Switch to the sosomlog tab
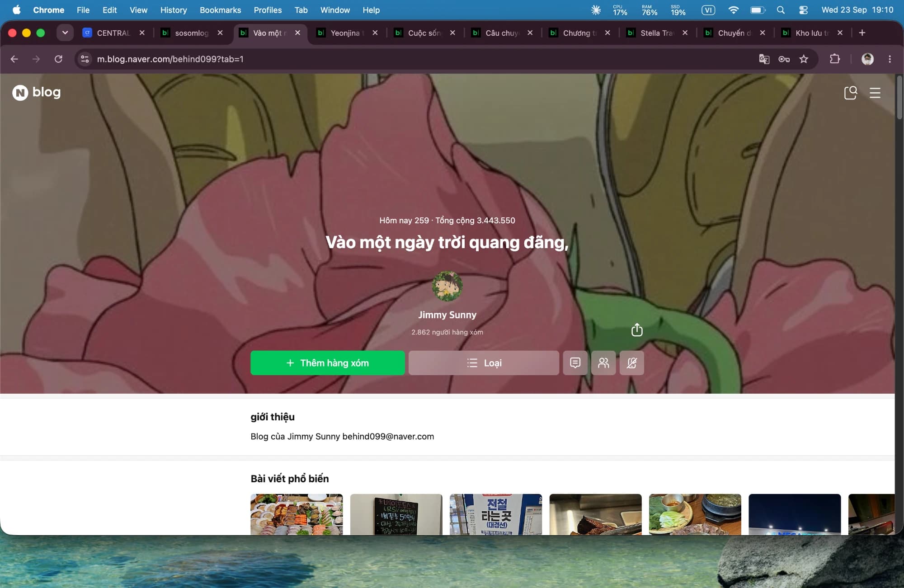This screenshot has width=904, height=588. click(192, 33)
